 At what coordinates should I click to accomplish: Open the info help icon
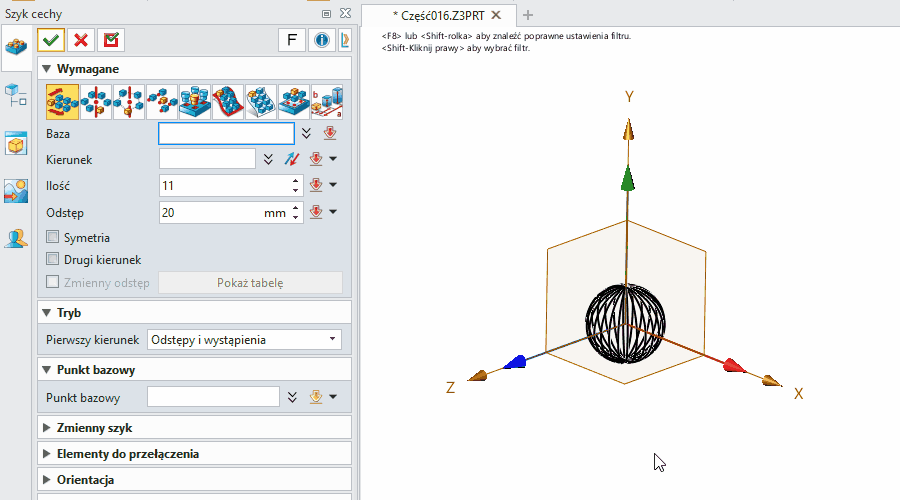[x=321, y=40]
